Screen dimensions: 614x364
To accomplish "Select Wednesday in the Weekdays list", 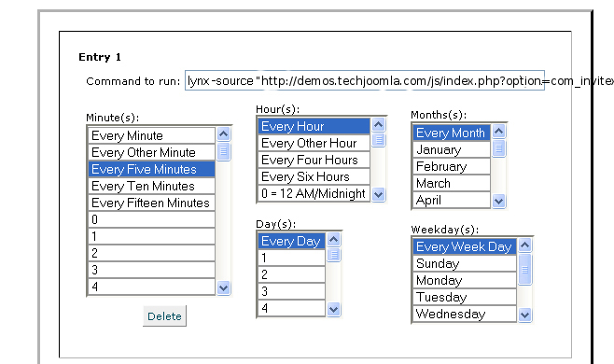I will point(465,314).
